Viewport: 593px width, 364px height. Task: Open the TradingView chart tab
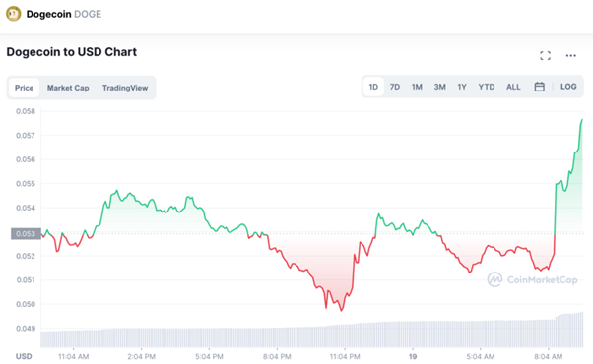coord(125,88)
